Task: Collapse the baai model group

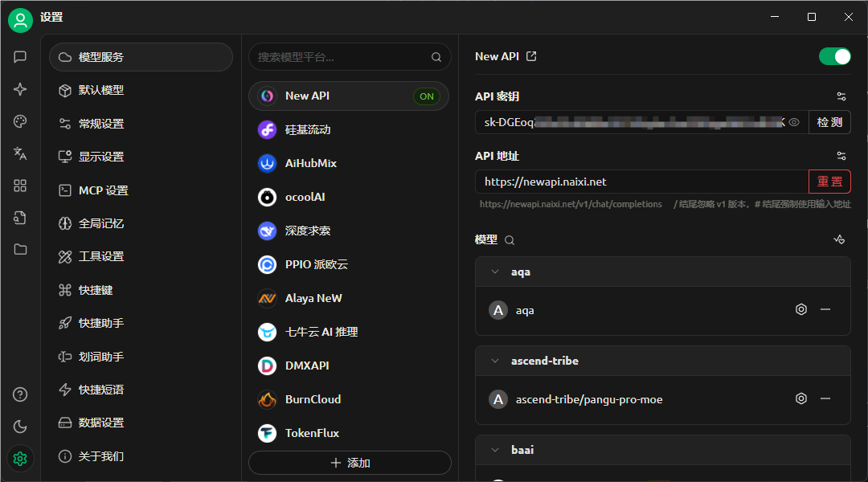Action: [x=494, y=451]
